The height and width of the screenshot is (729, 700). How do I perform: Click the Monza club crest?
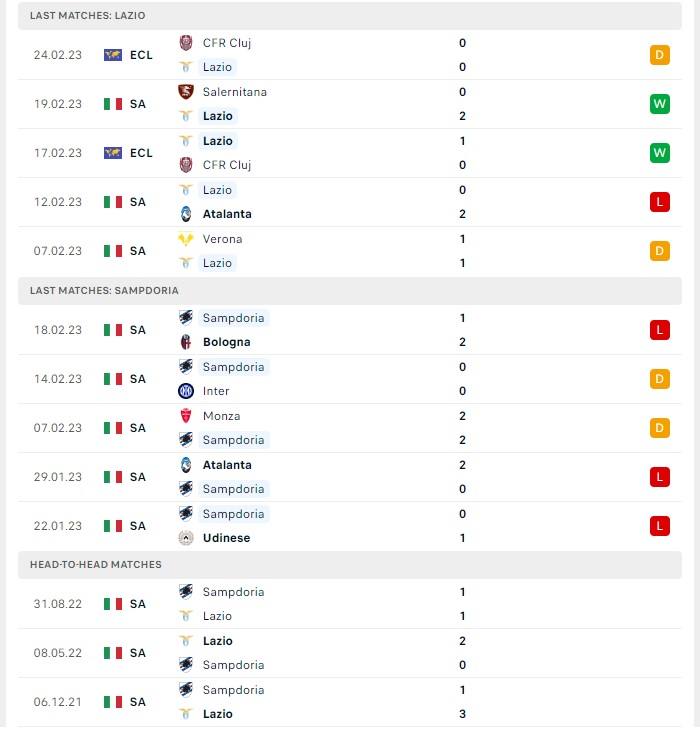[186, 416]
